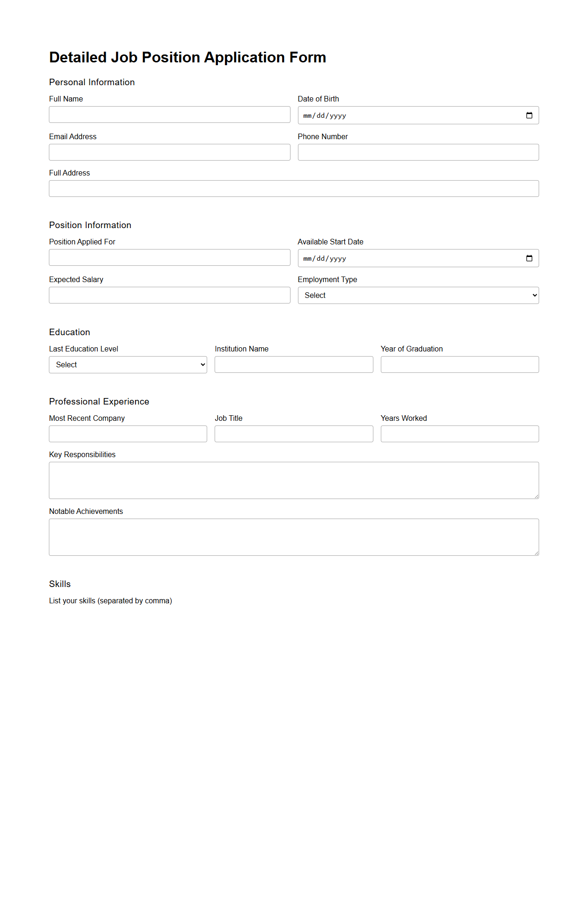
Task: Focus the Year of Graduation input
Action: (459, 364)
